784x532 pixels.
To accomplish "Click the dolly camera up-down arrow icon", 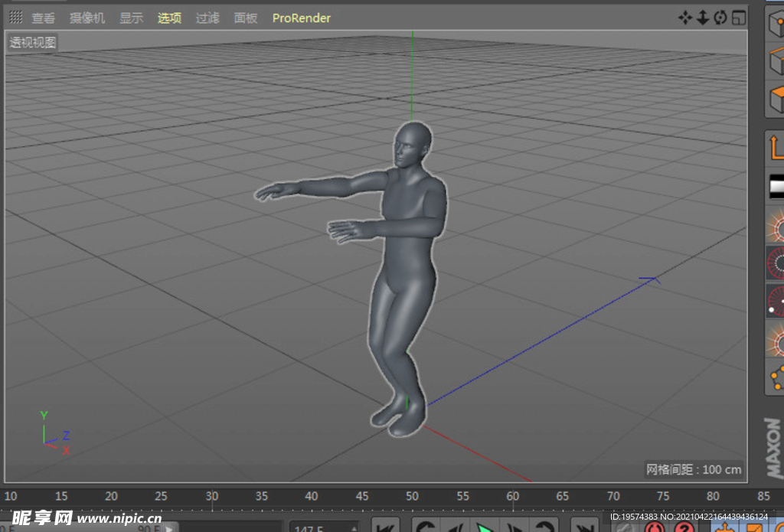I will tap(703, 18).
